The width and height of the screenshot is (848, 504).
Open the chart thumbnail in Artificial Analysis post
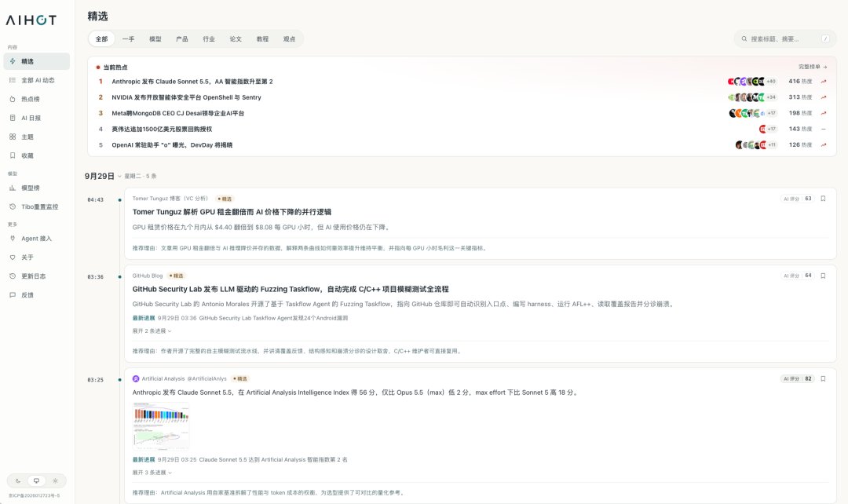pyautogui.click(x=161, y=426)
